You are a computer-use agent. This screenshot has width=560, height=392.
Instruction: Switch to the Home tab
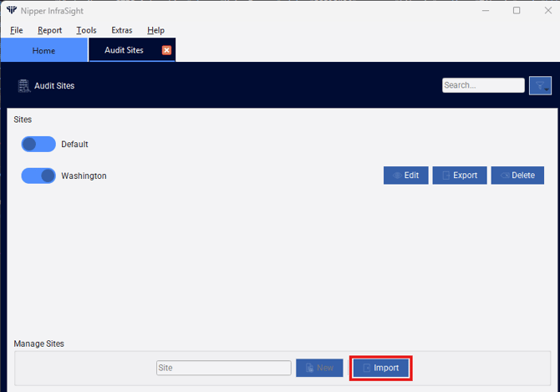pos(44,50)
